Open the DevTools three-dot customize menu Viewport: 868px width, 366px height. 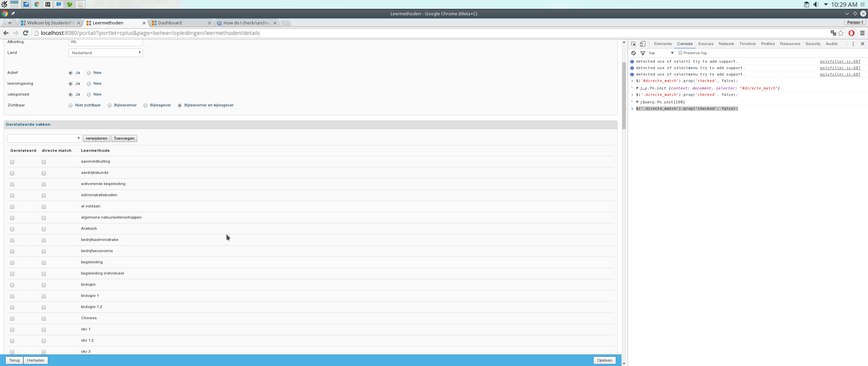pos(853,44)
